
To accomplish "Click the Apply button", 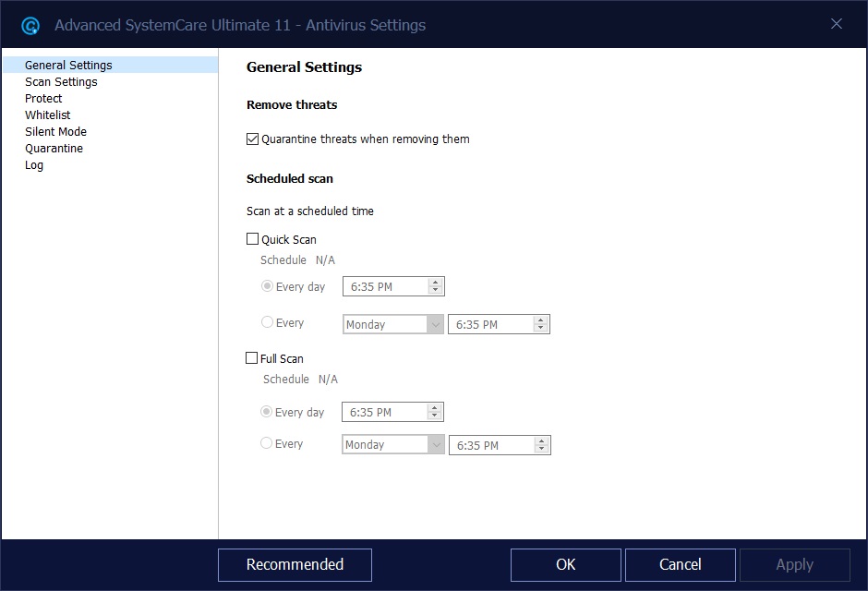I will (x=795, y=565).
